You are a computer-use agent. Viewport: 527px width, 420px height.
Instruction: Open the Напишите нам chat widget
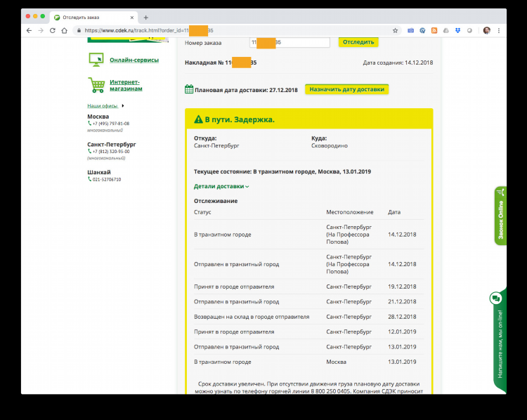pyautogui.click(x=500, y=343)
